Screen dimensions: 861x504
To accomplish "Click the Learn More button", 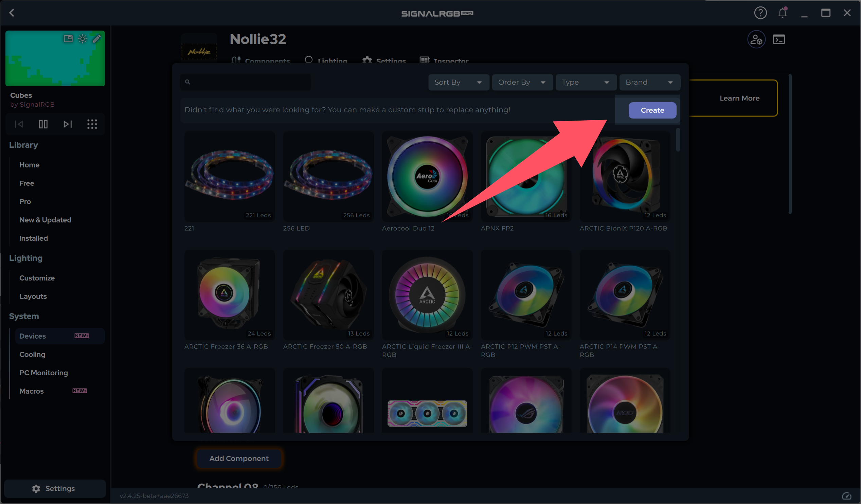I will click(739, 98).
